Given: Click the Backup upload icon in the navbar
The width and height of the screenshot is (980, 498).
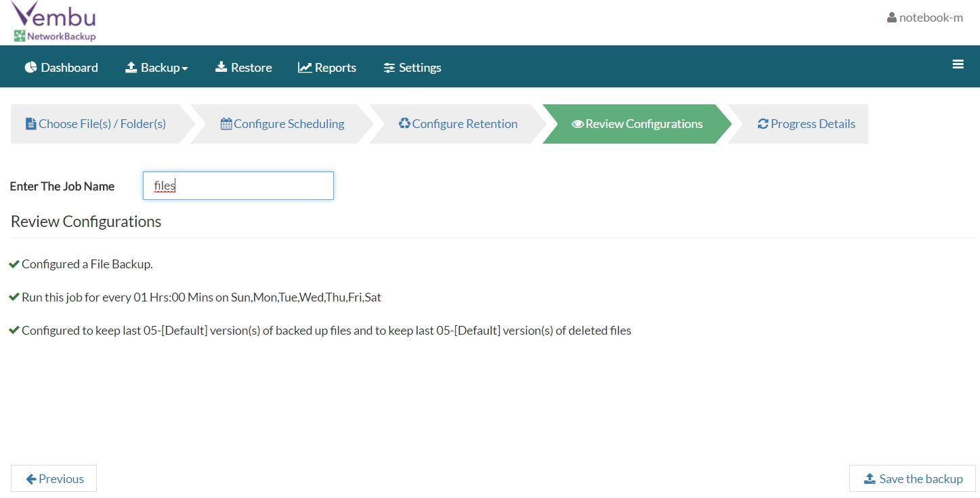Looking at the screenshot, I should 130,66.
